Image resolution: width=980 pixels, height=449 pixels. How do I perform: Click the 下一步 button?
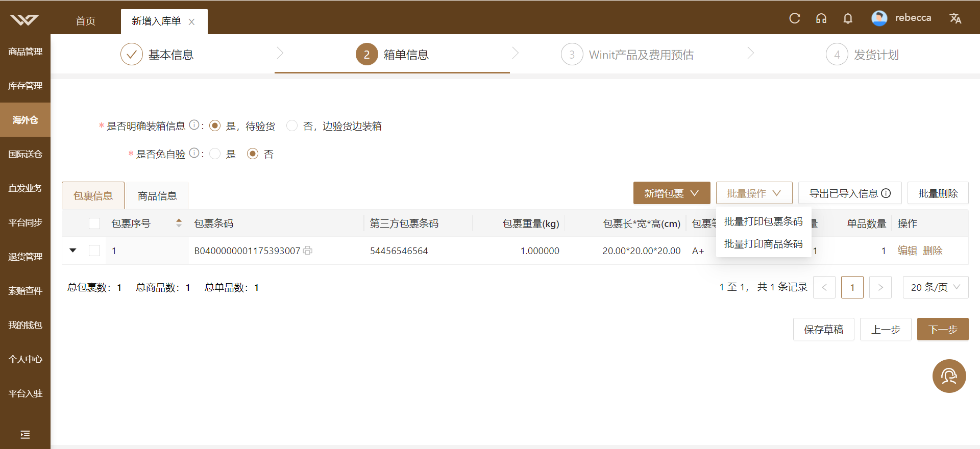point(943,329)
